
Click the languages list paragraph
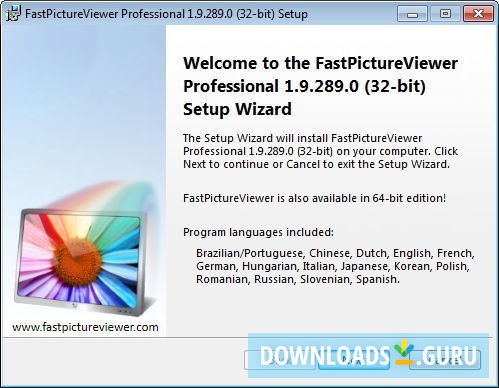point(335,266)
